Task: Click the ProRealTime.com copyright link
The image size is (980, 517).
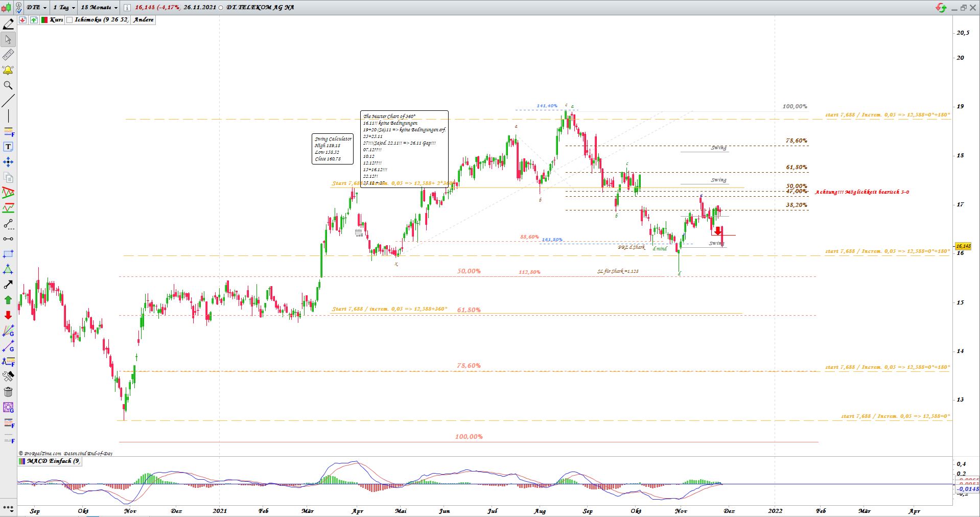Action: click(42, 453)
